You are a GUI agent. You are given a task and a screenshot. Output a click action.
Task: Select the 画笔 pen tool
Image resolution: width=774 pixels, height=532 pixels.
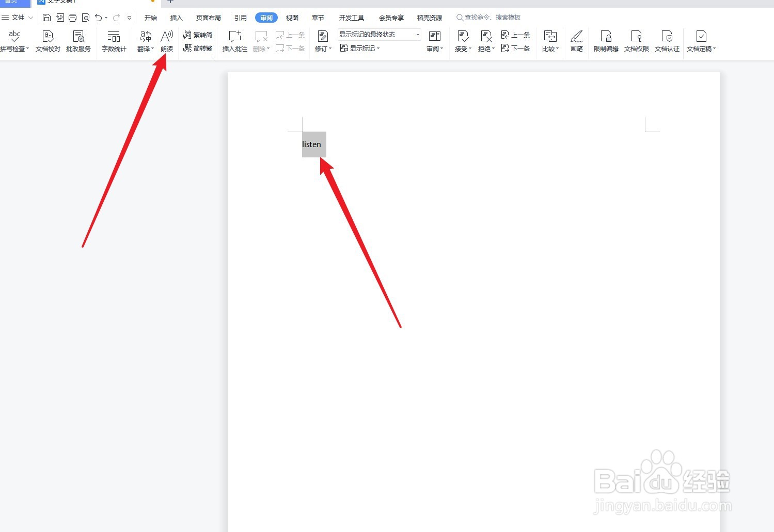point(577,41)
